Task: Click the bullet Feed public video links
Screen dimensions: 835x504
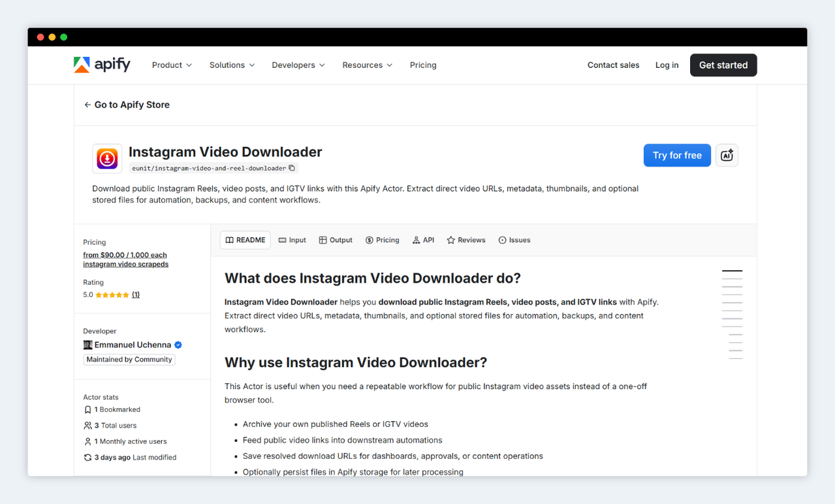Action: (x=343, y=440)
